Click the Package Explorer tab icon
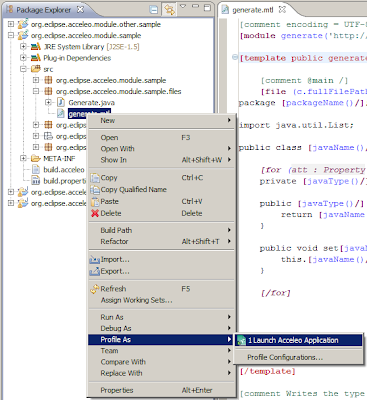 coord(10,9)
